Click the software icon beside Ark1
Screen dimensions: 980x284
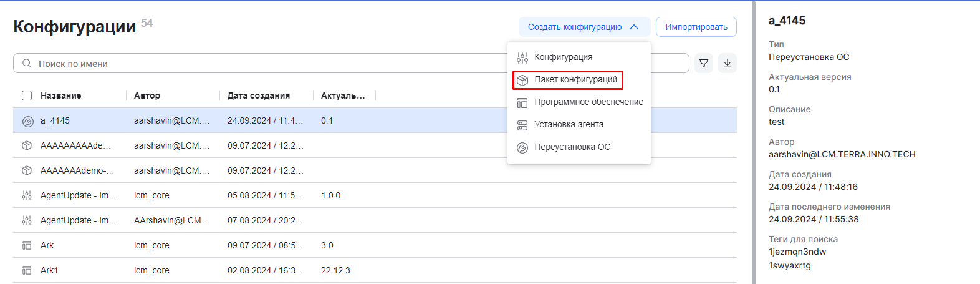(x=27, y=270)
